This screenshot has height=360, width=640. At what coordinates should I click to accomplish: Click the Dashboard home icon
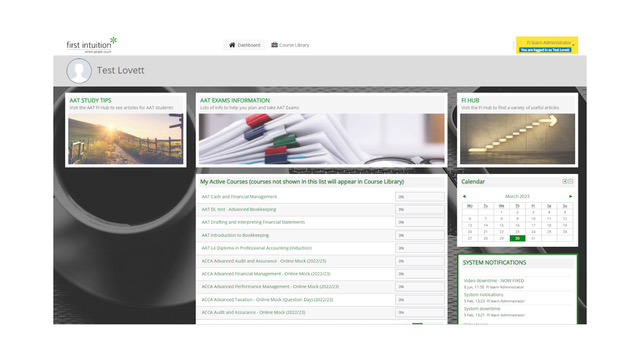click(x=232, y=45)
